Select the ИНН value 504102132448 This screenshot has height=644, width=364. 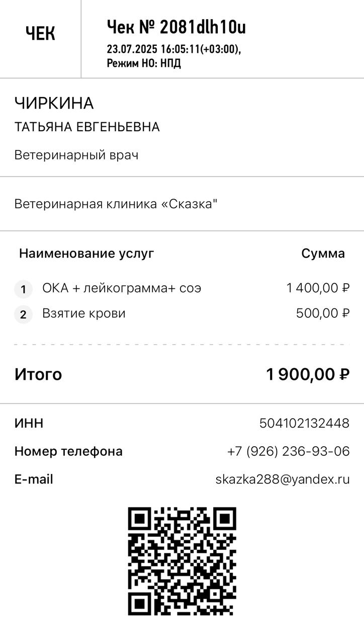coord(304,424)
